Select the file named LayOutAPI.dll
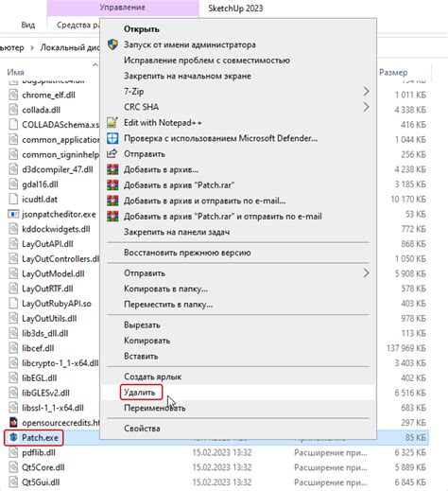This screenshot has height=491, width=448. point(47,244)
